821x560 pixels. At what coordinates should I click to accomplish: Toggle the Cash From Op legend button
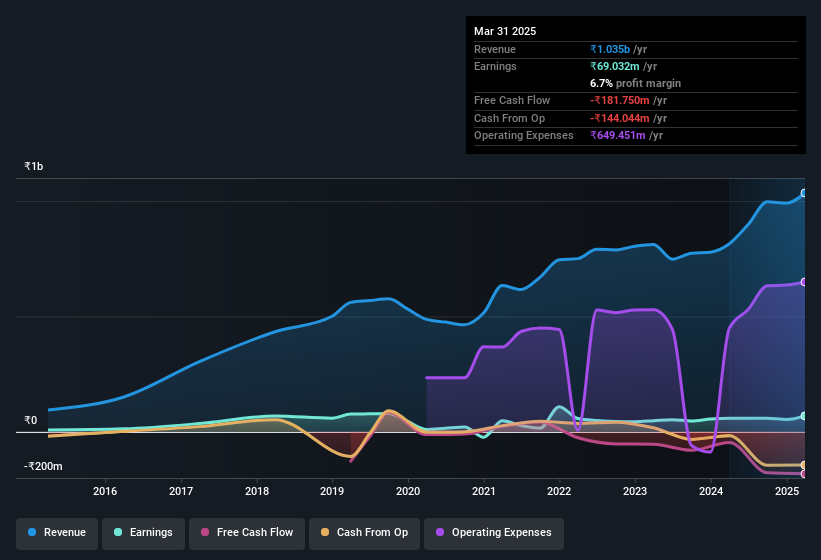364,533
